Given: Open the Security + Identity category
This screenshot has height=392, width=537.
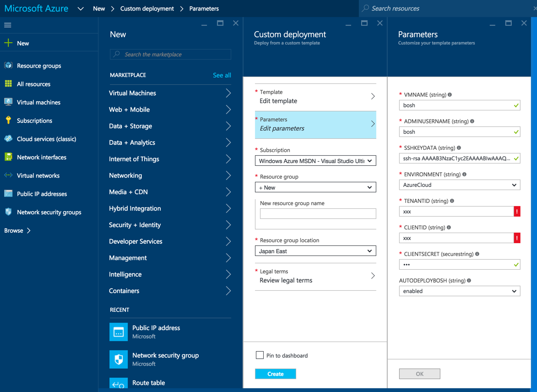Looking at the screenshot, I should click(170, 224).
